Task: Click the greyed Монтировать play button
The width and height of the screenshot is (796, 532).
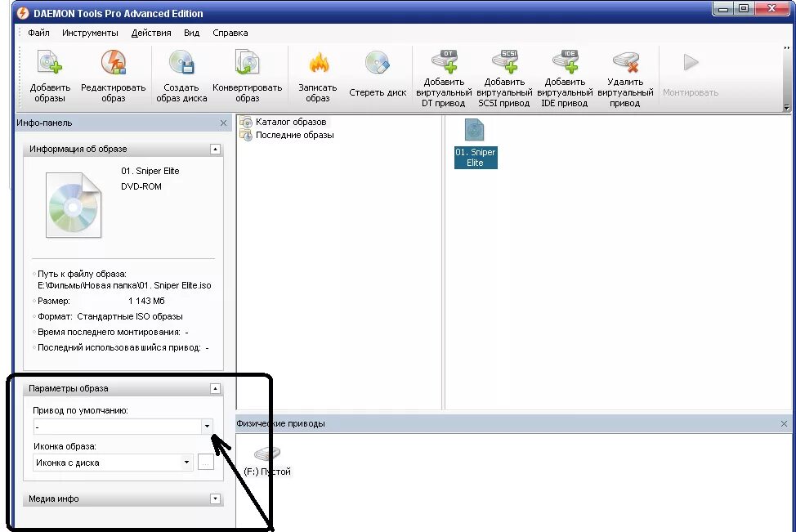Action: [x=691, y=62]
